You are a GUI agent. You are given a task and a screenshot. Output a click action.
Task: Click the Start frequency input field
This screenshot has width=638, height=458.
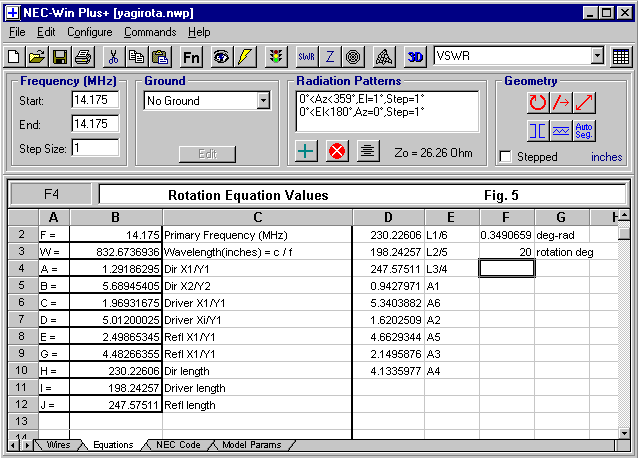[x=95, y=100]
